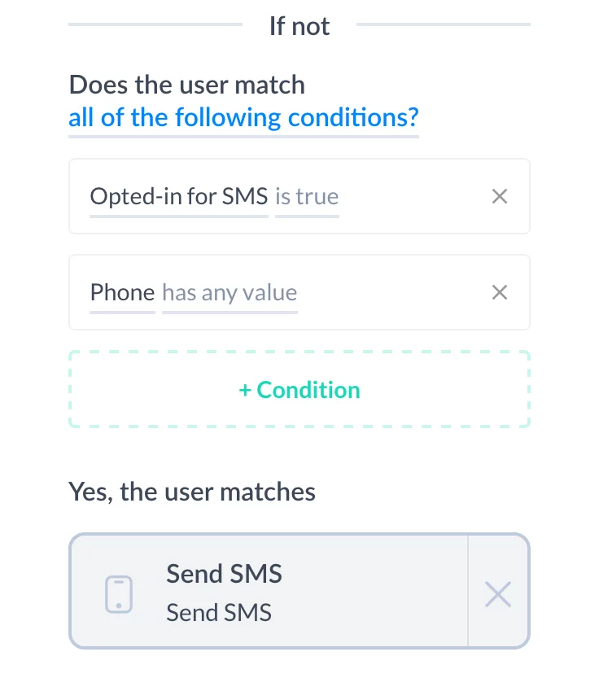Change the 'is true' operator
Viewport: 599px width, 700px height.
(307, 196)
